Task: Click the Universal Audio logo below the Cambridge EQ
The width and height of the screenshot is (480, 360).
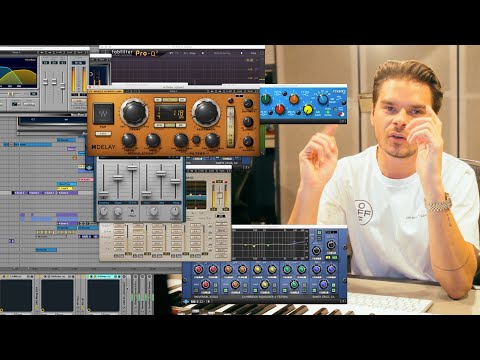Action: pos(186,301)
